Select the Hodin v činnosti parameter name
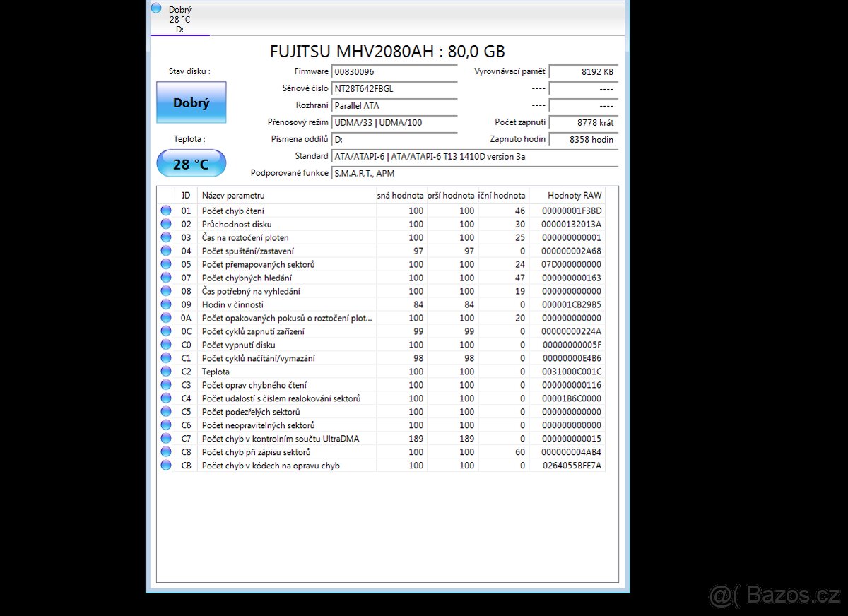 (232, 305)
